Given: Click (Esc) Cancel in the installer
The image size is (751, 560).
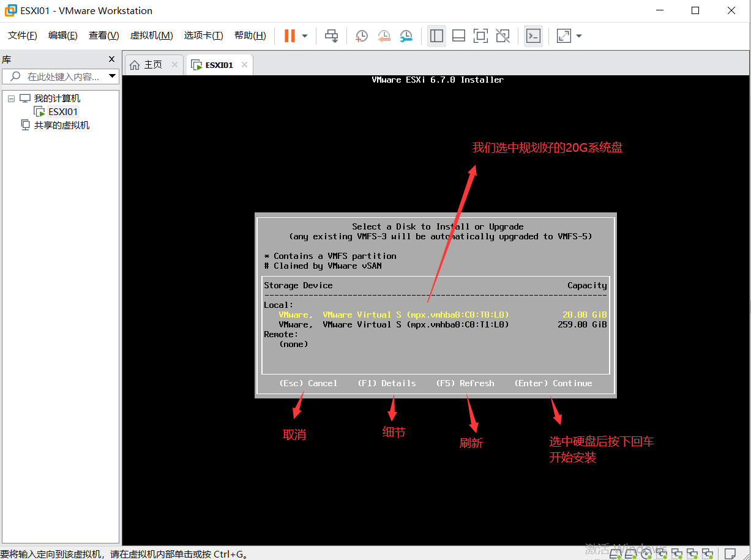Looking at the screenshot, I should click(308, 383).
